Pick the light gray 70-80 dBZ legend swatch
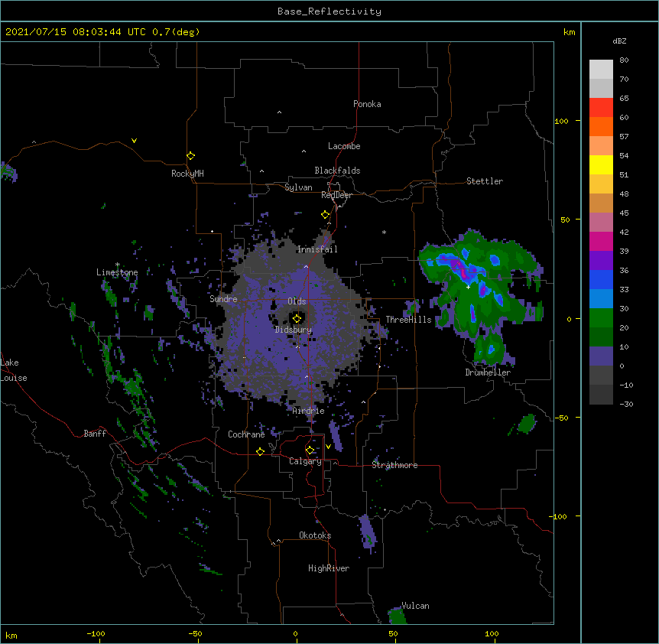Viewport: 659px width, 644px height. 601,70
